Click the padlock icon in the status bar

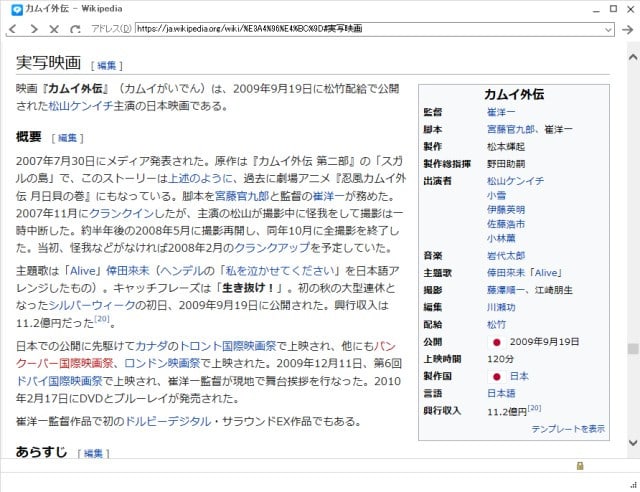580,465
